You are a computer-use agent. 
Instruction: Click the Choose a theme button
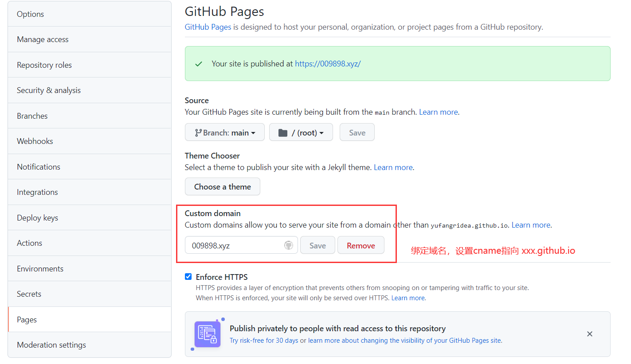click(x=223, y=187)
